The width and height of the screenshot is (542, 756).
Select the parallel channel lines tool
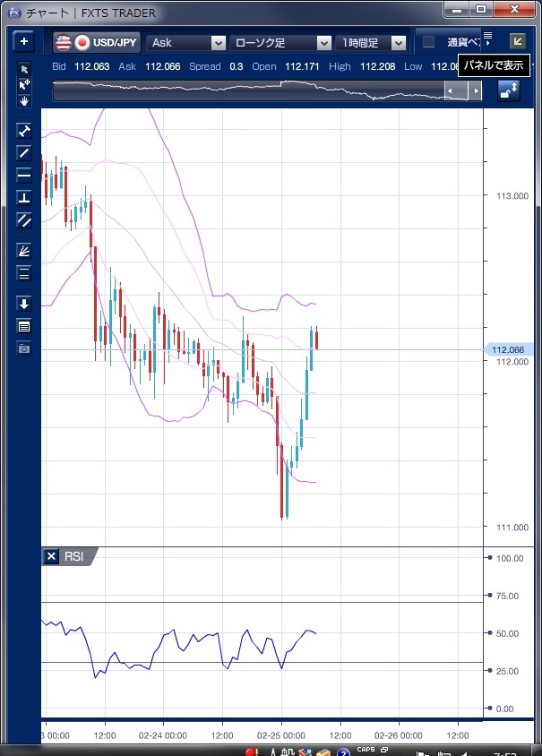[24, 219]
